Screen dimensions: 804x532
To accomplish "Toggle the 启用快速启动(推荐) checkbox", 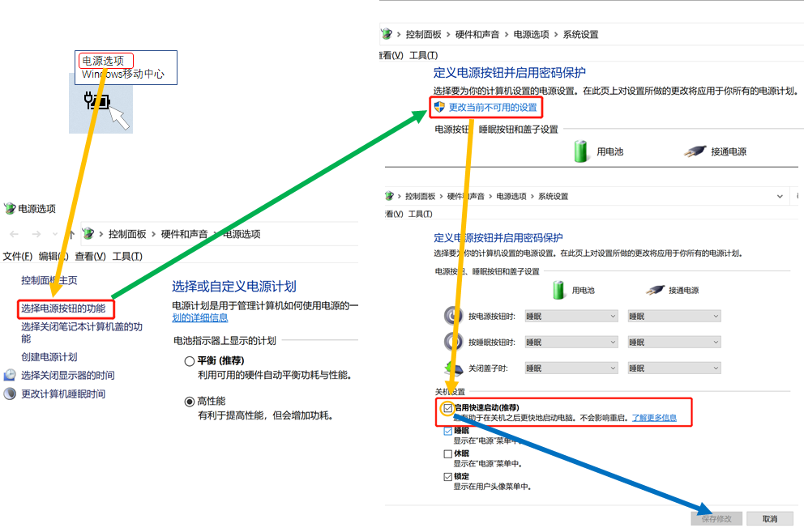I will tap(448, 408).
